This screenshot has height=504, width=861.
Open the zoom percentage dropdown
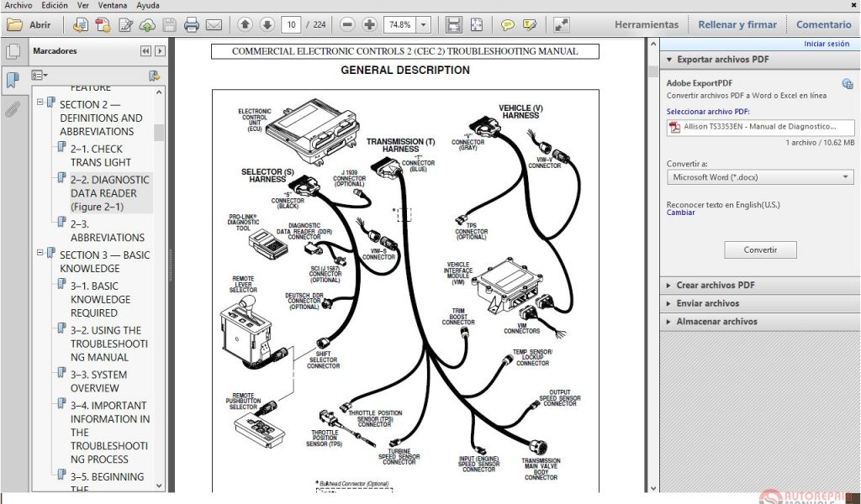tap(424, 25)
